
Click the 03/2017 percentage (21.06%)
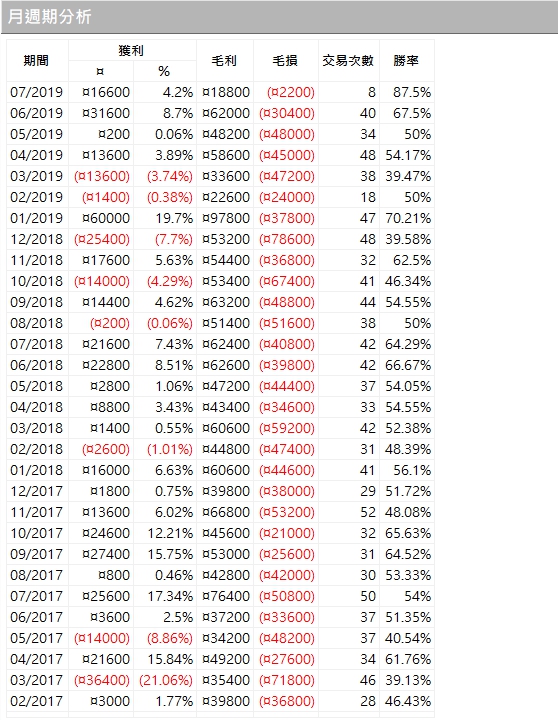tap(165, 680)
